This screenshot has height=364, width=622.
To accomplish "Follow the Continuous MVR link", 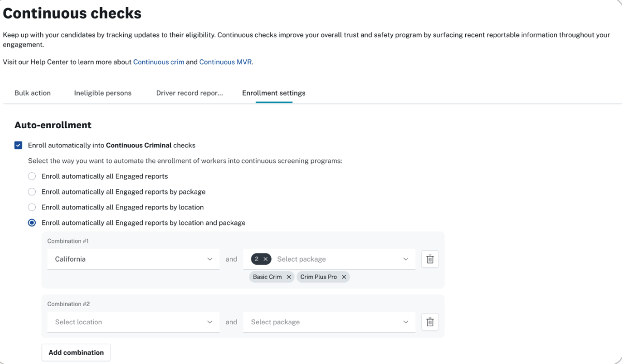I will tap(226, 62).
